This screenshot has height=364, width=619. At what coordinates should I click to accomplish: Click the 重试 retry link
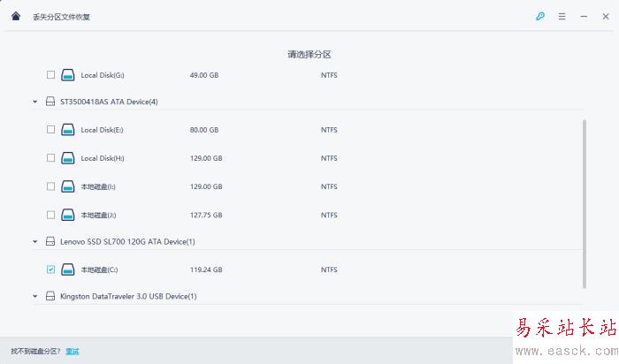pos(72,351)
